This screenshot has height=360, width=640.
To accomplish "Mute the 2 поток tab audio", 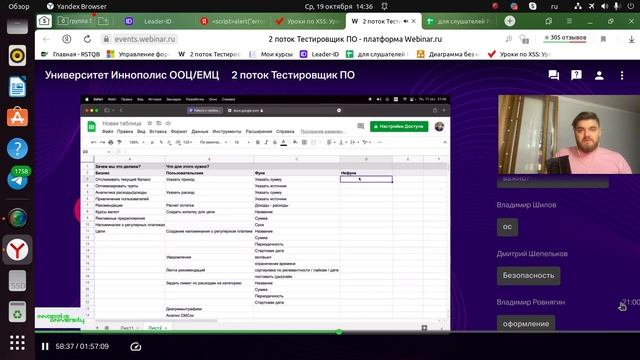I will (x=406, y=21).
